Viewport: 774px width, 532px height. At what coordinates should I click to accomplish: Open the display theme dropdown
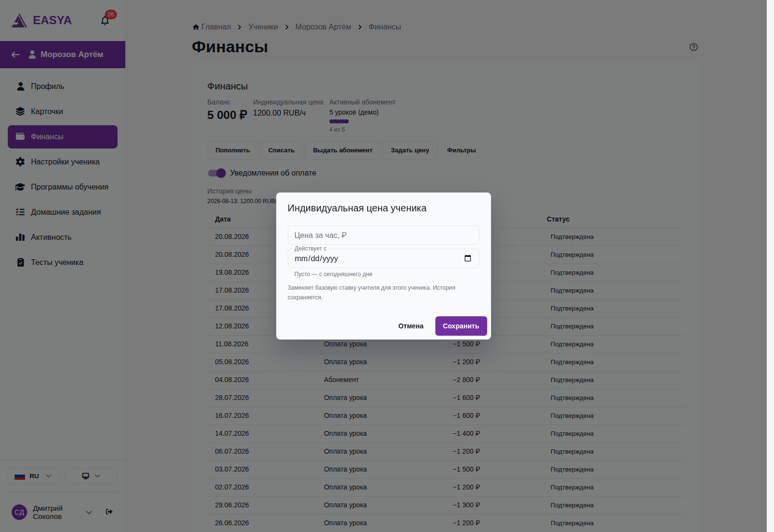91,476
